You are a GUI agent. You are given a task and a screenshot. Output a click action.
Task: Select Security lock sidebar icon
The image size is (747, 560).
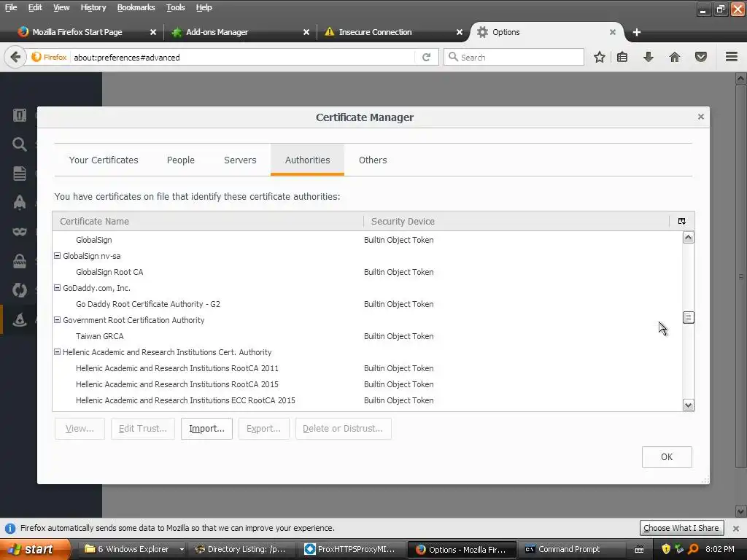[x=20, y=261]
